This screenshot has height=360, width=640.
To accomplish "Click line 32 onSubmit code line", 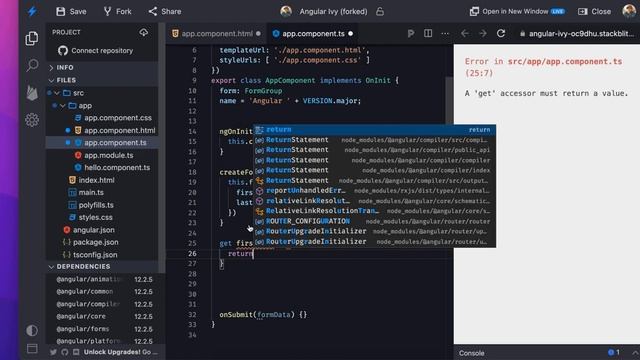I will [263, 315].
